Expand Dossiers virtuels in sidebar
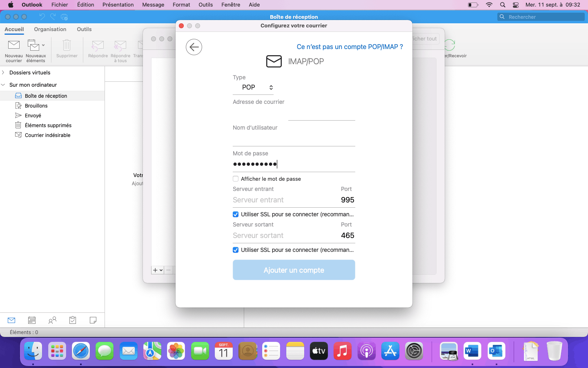The image size is (588, 368). [x=3, y=72]
